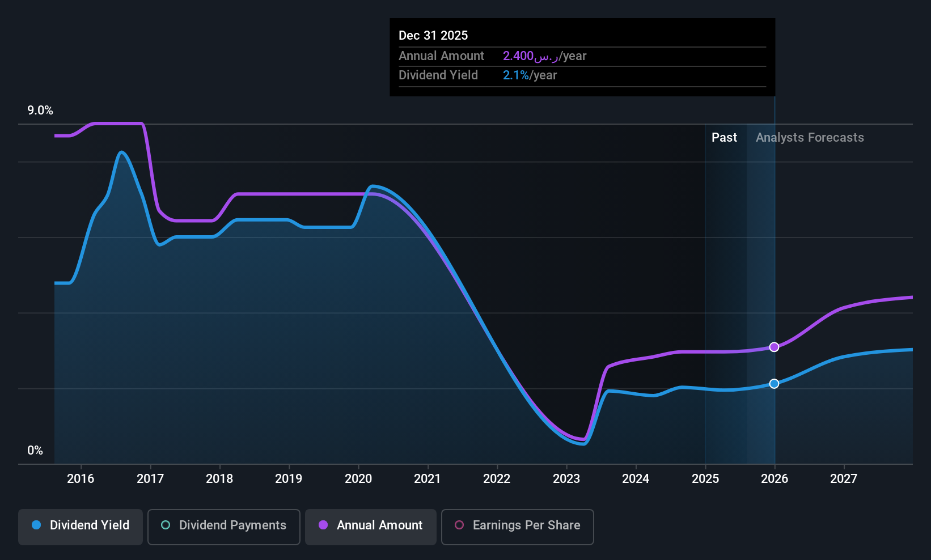Viewport: 931px width, 560px height.
Task: Click the tooltip Dividend Yield label
Action: tap(438, 75)
